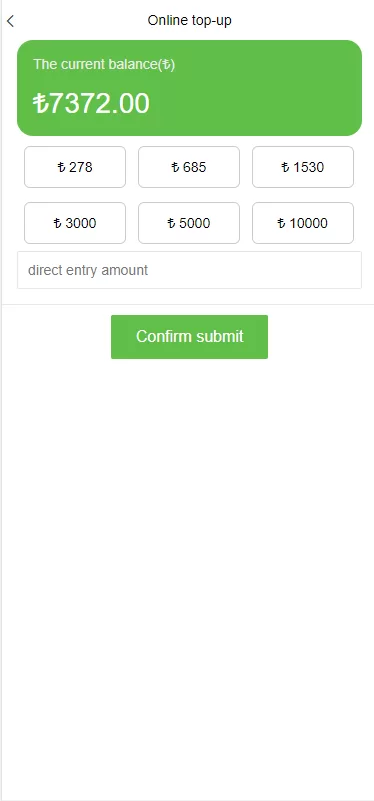Pick the ₺ 1530 amount tile
The width and height of the screenshot is (374, 801).
(302, 167)
